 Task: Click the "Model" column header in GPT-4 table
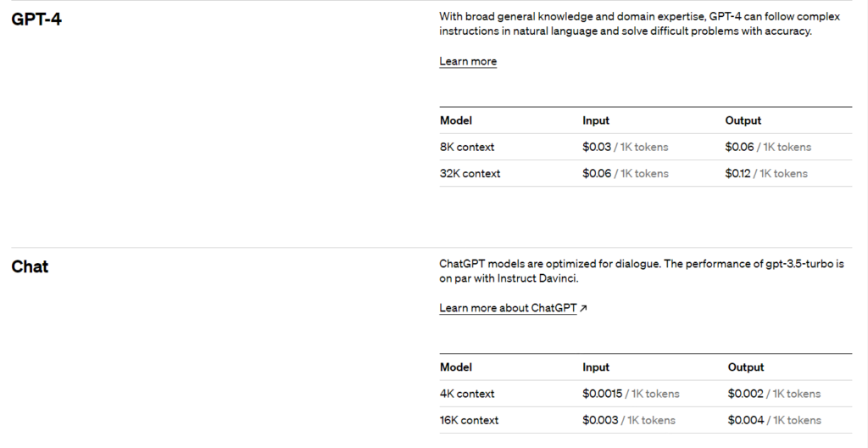(x=456, y=120)
